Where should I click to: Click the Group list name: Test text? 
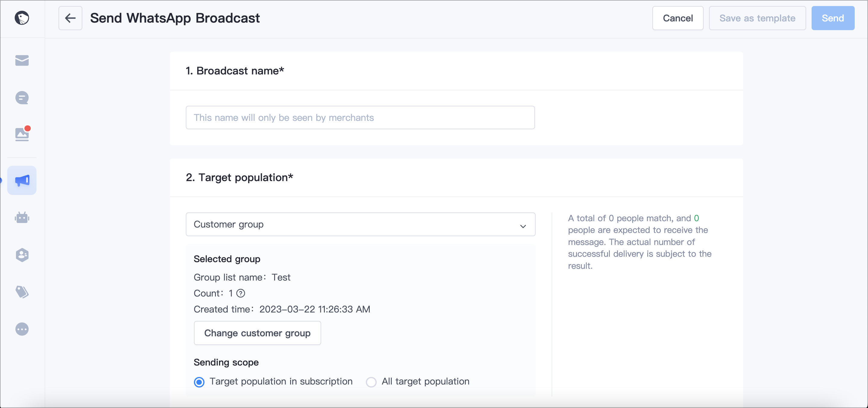pos(242,278)
